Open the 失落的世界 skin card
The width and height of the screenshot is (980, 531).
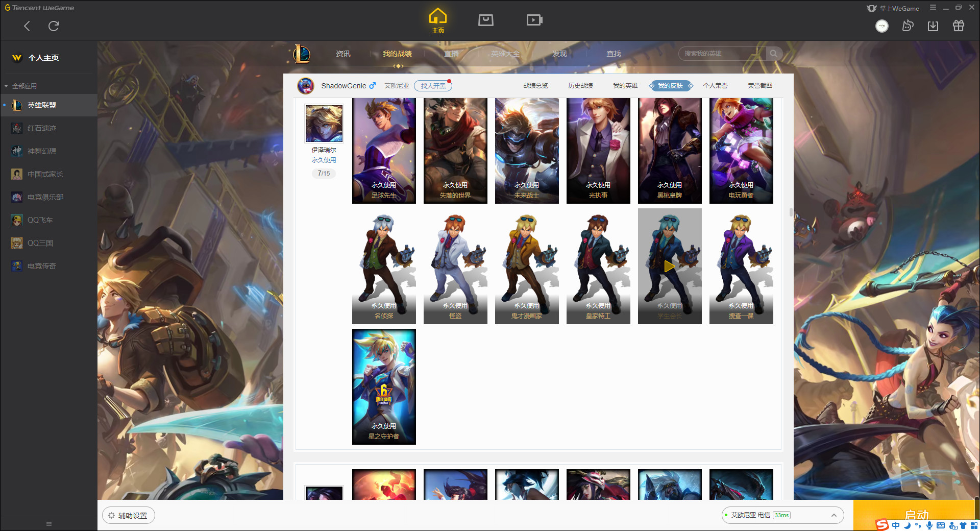point(455,151)
